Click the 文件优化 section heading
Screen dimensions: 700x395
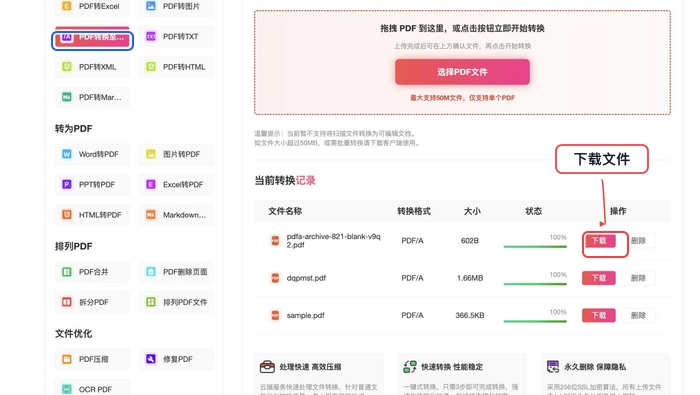(74, 334)
